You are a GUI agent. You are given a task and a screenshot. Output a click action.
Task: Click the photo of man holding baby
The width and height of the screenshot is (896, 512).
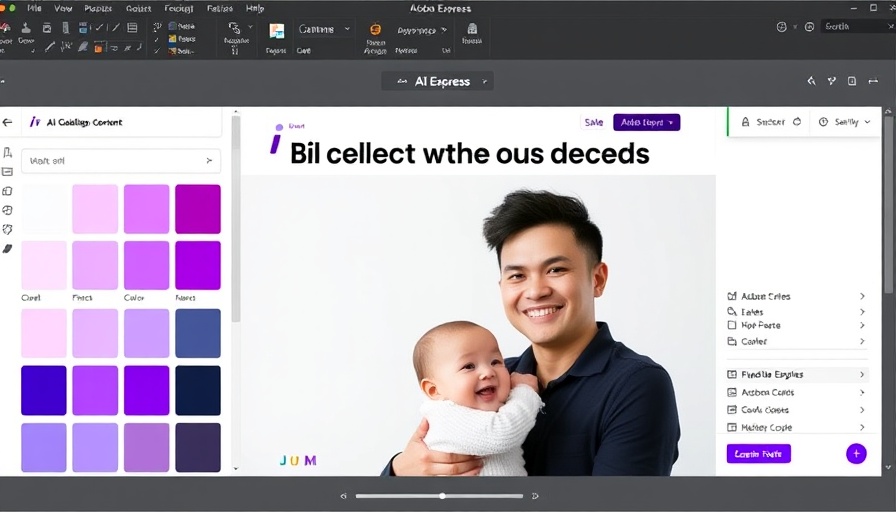[478, 325]
